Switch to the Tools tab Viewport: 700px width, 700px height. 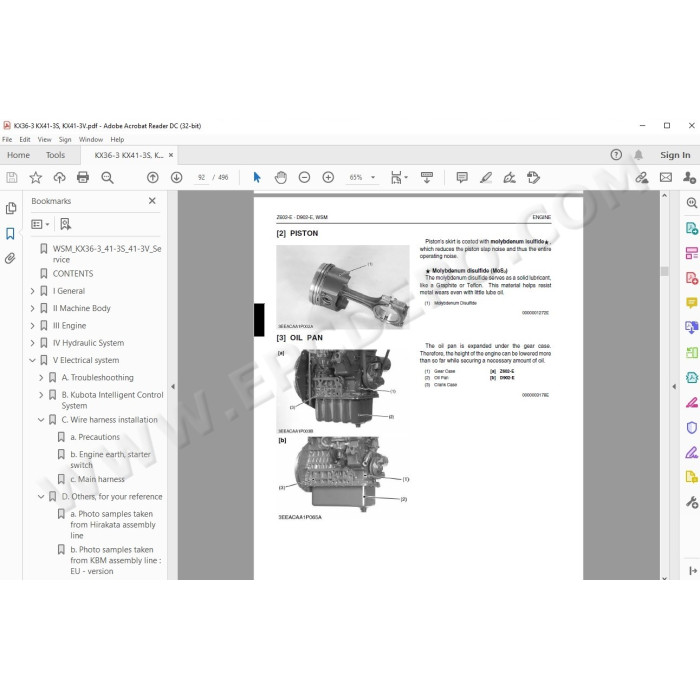click(55, 155)
